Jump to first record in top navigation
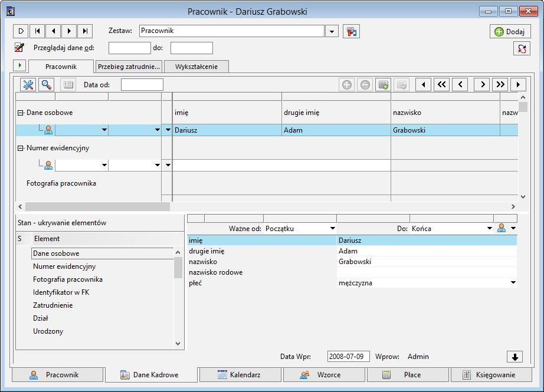The width and height of the screenshot is (544, 392). click(x=38, y=31)
